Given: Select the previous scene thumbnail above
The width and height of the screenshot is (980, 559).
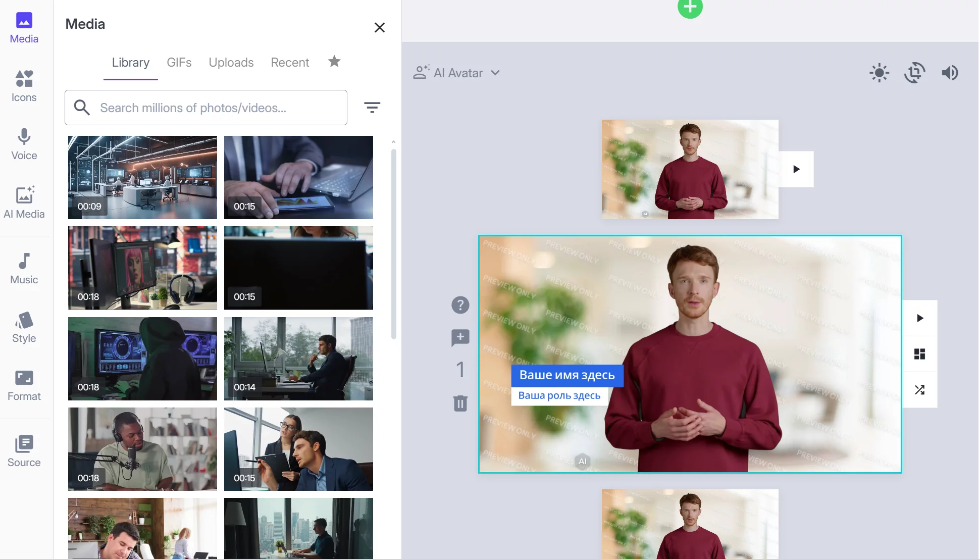Looking at the screenshot, I should pos(690,169).
